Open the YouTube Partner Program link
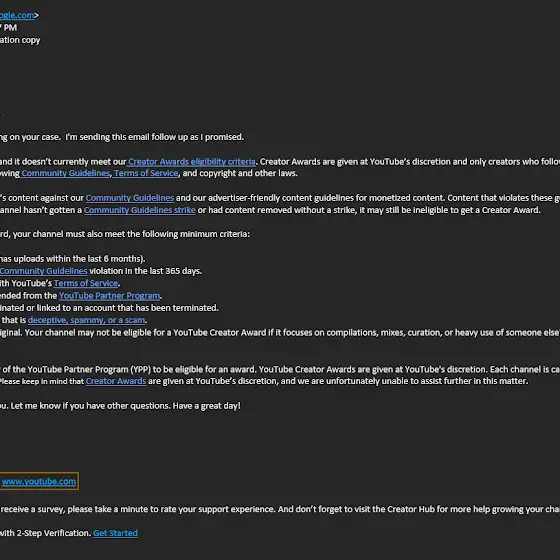This screenshot has width=560, height=560. coord(110,296)
